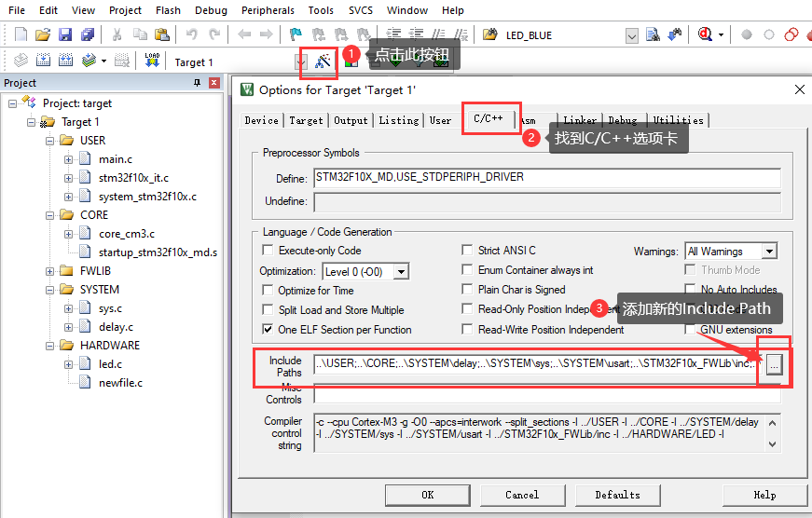Open the Optimization level dropdown
Screen dimensions: 812x518
click(401, 272)
